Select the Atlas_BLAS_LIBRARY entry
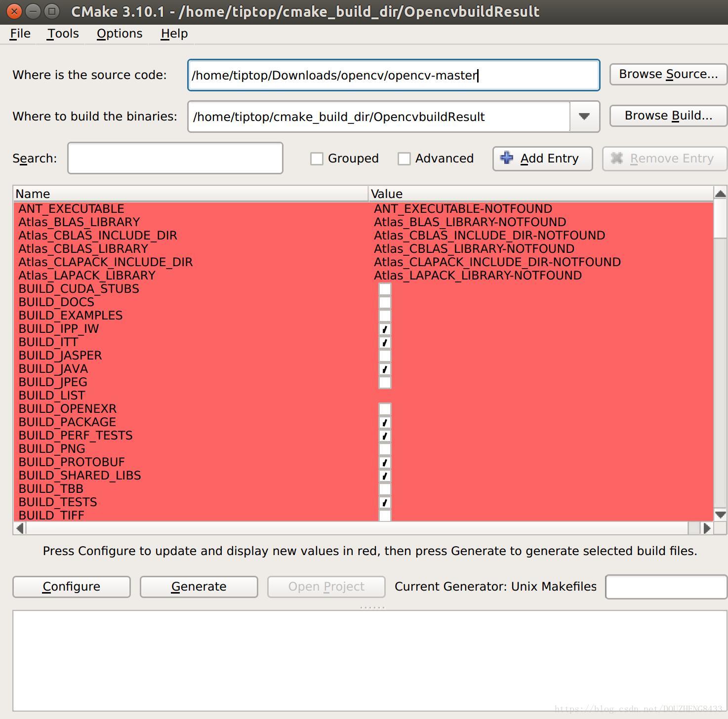Viewport: 728px width, 719px height. pos(79,222)
